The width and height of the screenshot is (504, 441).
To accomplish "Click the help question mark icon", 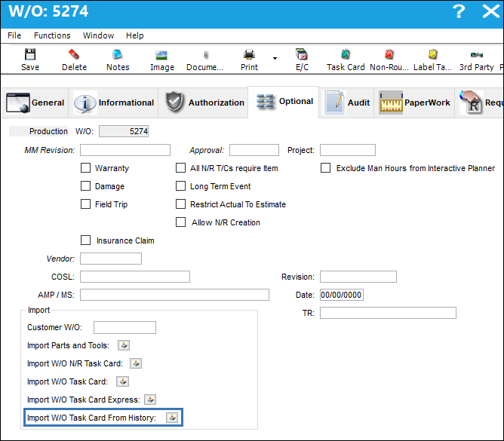I will [x=459, y=11].
